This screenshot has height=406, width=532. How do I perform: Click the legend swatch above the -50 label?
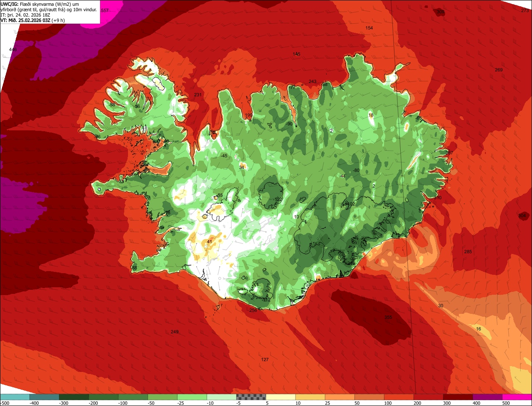[x=163, y=397]
